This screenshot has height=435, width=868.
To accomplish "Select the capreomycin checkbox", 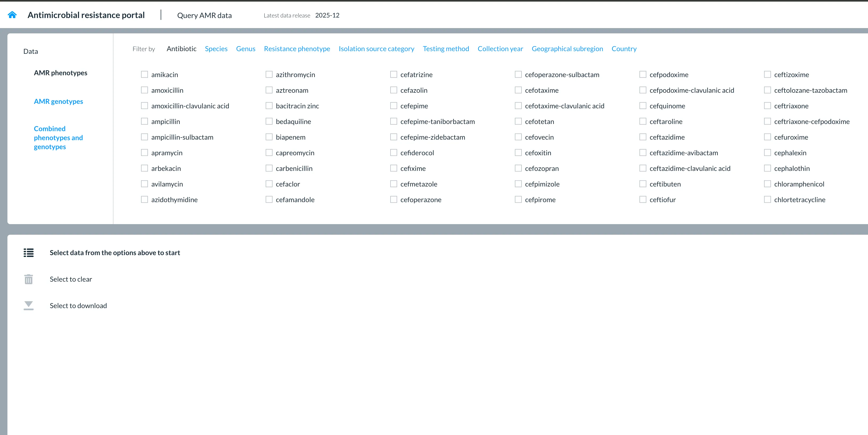I will (269, 153).
